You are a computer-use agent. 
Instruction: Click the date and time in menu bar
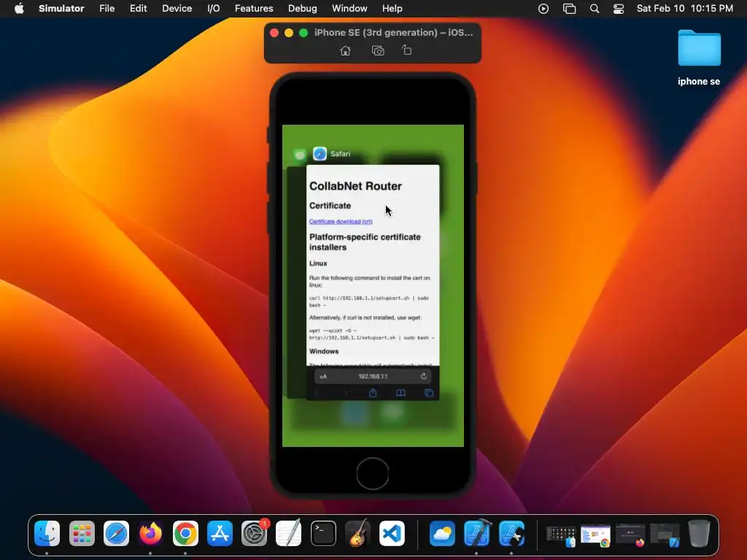tap(684, 9)
